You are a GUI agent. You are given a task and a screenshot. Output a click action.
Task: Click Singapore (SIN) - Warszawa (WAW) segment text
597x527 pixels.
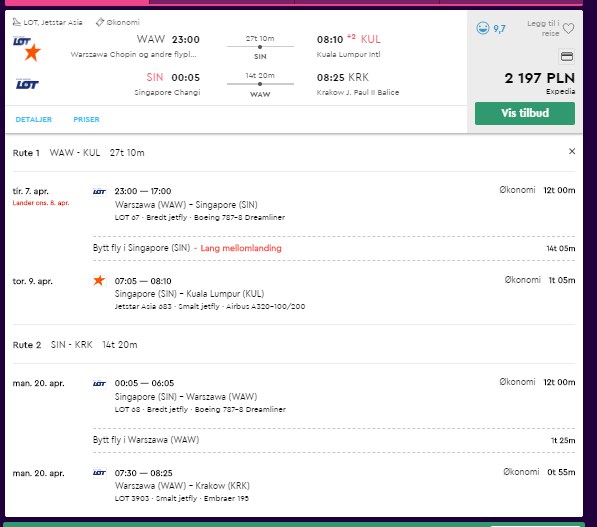pos(186,397)
